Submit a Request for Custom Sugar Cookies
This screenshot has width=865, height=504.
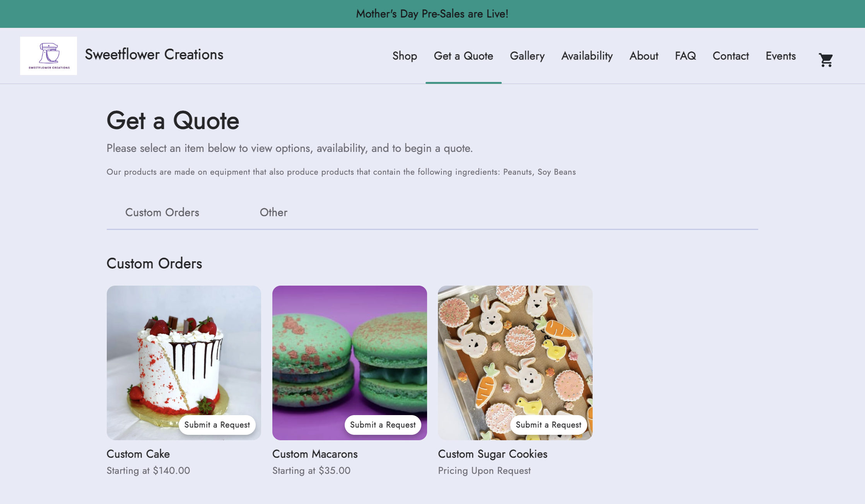pos(549,425)
